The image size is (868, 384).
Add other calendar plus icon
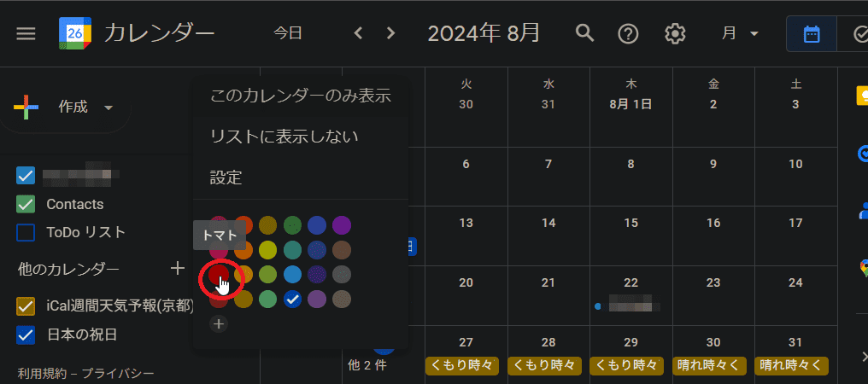click(178, 269)
